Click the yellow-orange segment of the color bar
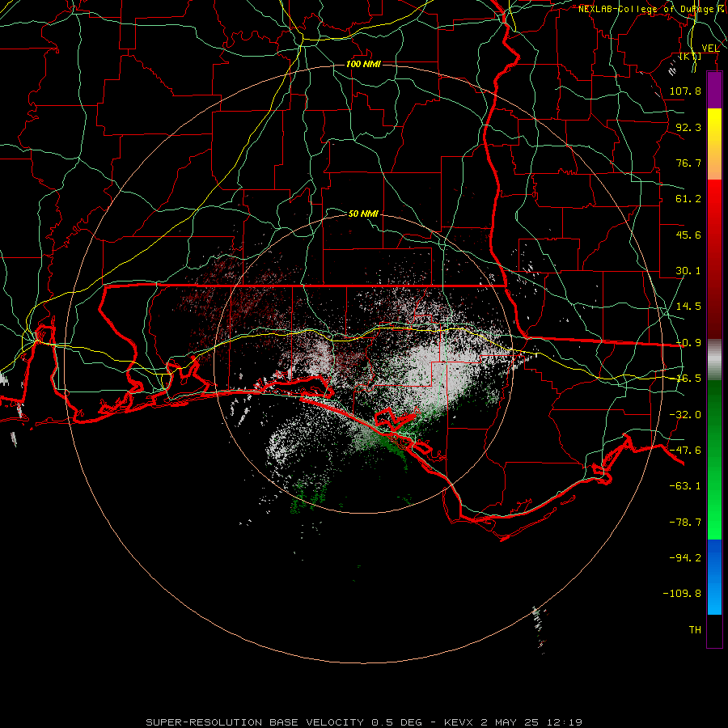Screen dimensions: 728x728 click(x=714, y=144)
